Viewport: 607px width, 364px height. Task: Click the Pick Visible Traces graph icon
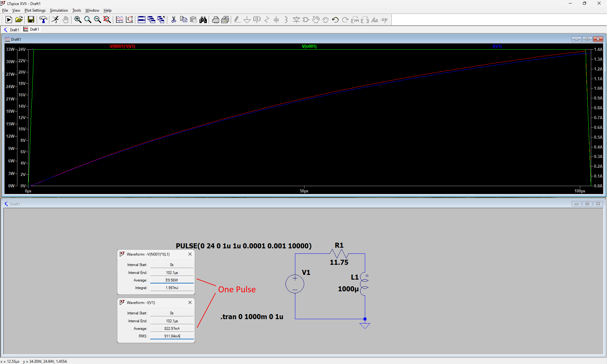pos(120,20)
